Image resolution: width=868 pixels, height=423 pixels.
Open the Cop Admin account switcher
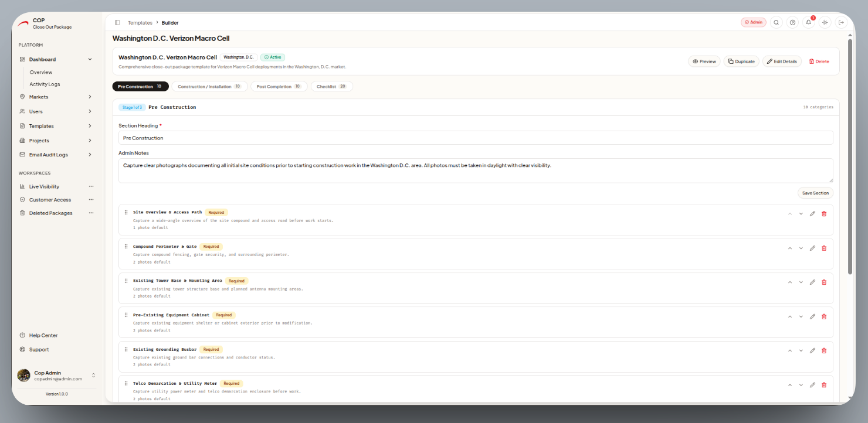[56, 376]
